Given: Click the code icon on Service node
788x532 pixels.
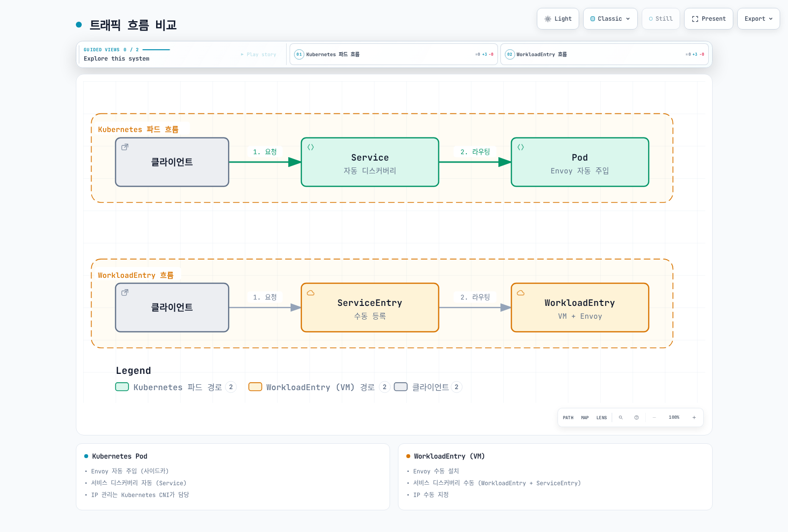Looking at the screenshot, I should (311, 147).
